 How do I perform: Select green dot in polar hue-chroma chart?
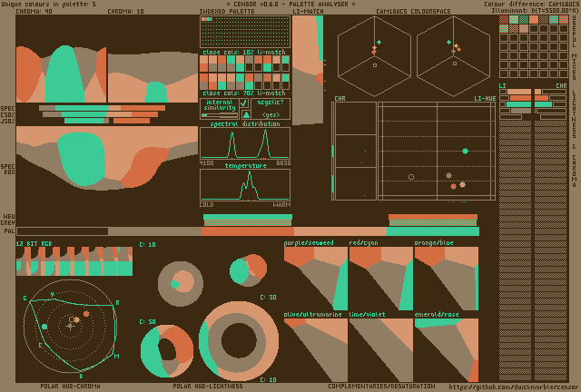click(x=44, y=327)
